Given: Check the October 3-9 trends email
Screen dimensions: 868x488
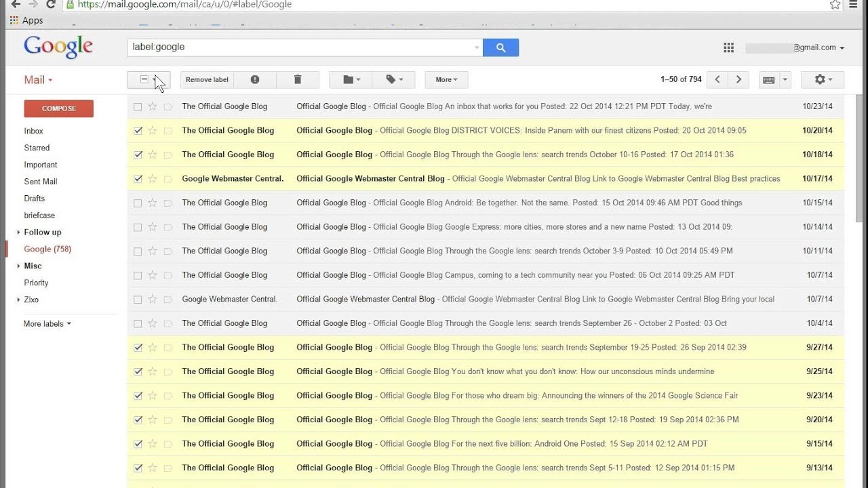Looking at the screenshot, I should click(x=138, y=251).
